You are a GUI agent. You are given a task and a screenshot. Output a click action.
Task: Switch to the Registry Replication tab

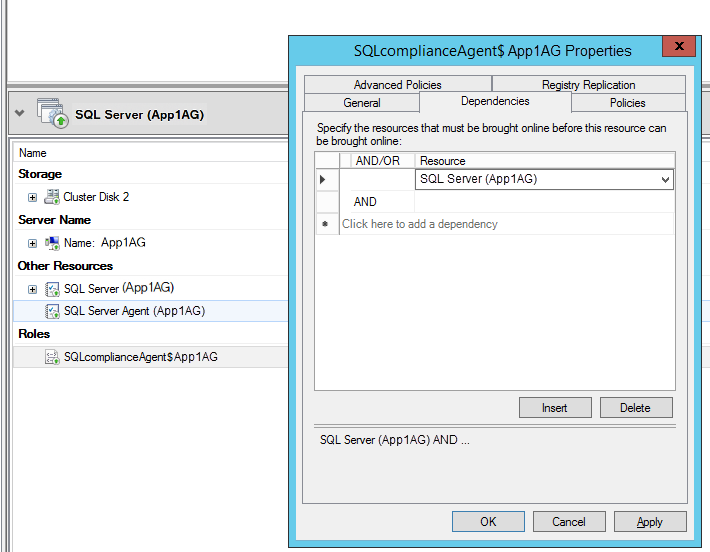pyautogui.click(x=589, y=85)
